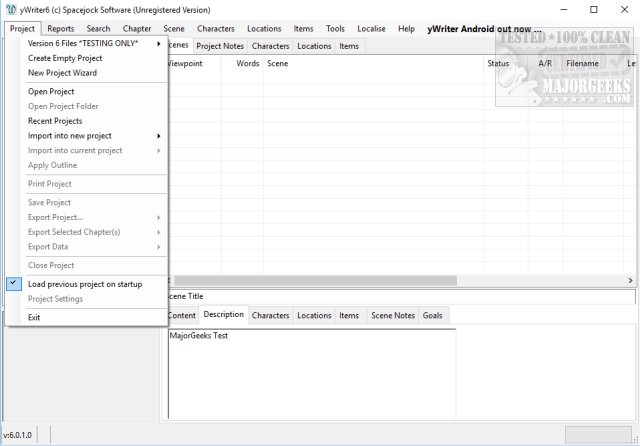Toggle Load previous project on startup
Image resolution: width=640 pixels, height=446 pixels.
85,284
